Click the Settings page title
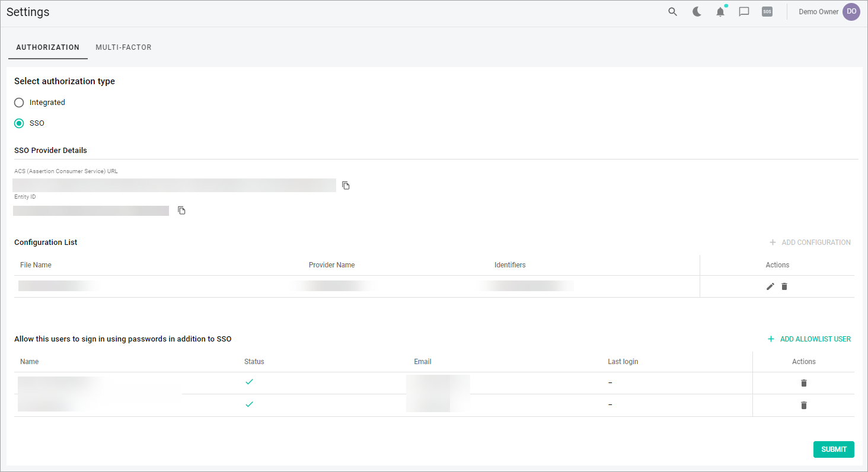Image resolution: width=868 pixels, height=472 pixels. pyautogui.click(x=28, y=12)
